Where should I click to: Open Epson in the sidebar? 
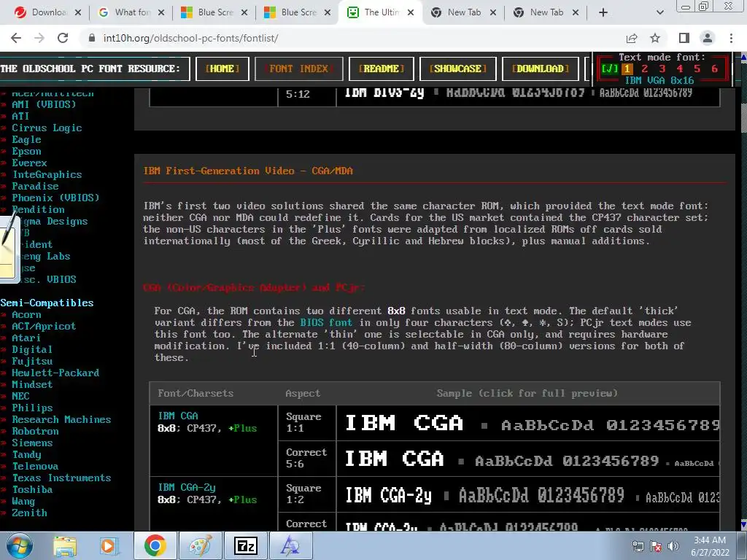pyautogui.click(x=26, y=151)
